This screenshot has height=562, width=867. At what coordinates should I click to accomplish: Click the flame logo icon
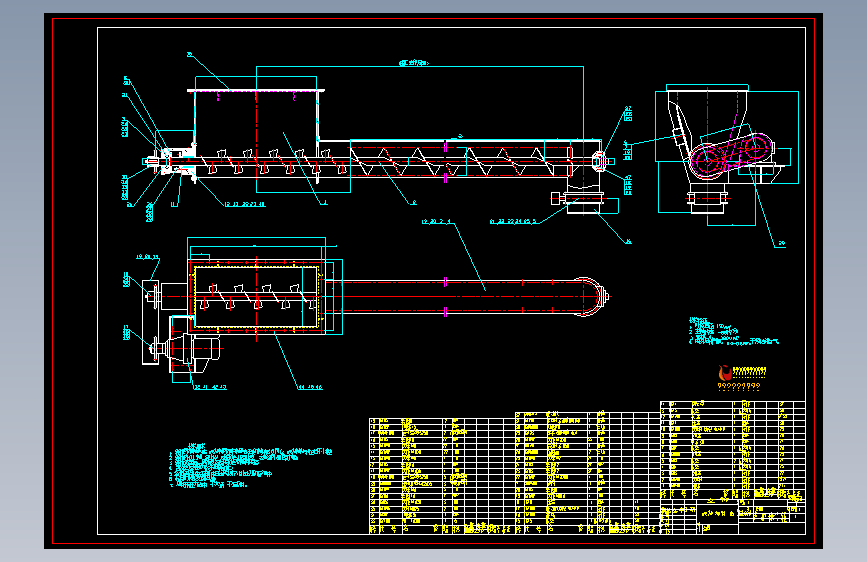pos(724,373)
